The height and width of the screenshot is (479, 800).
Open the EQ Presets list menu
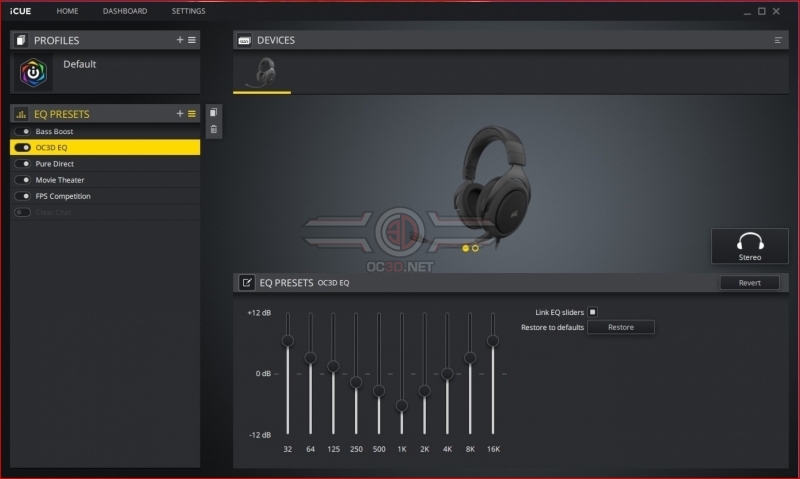pos(192,114)
